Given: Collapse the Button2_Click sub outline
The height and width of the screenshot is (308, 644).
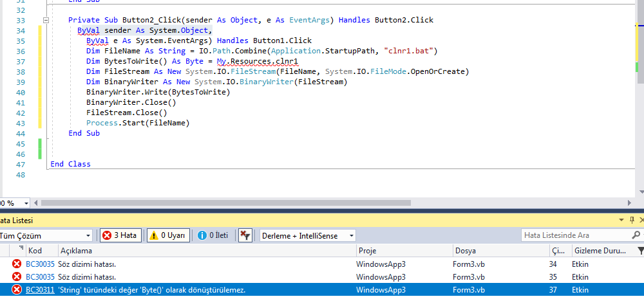Looking at the screenshot, I should 46,20.
